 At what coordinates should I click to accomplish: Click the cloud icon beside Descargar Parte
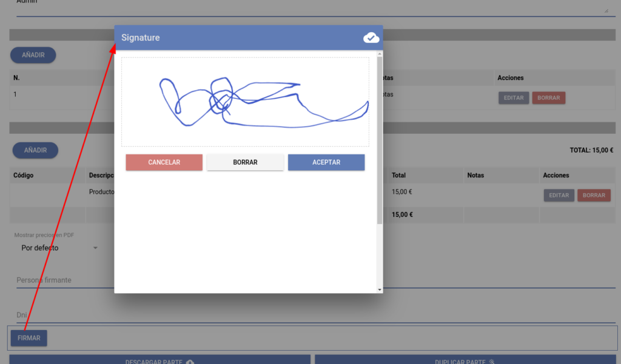click(x=190, y=362)
